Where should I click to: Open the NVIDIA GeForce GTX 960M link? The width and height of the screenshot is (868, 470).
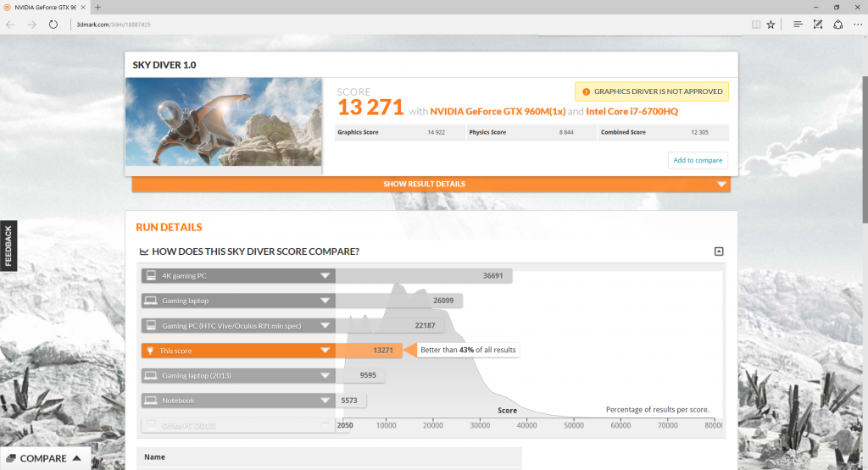pyautogui.click(x=498, y=111)
